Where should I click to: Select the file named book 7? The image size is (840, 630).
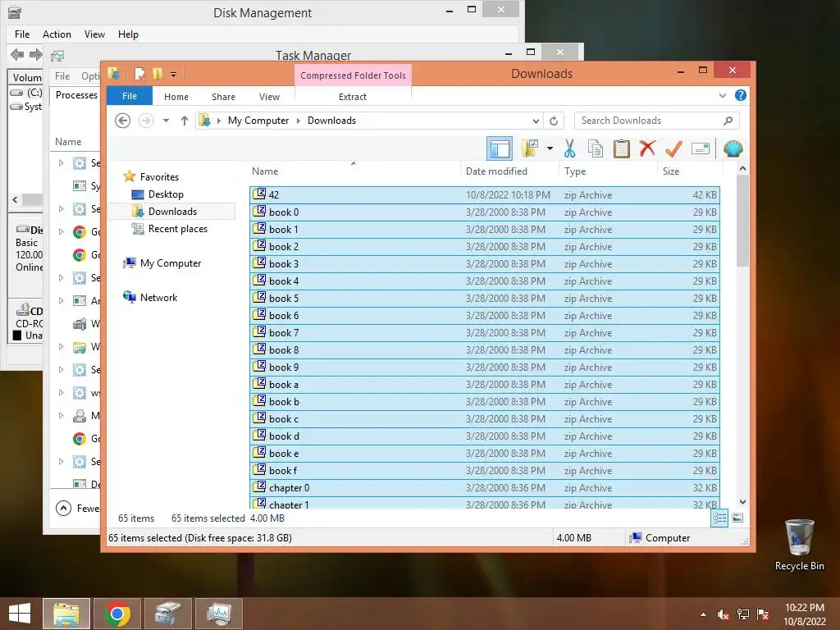[x=484, y=333]
